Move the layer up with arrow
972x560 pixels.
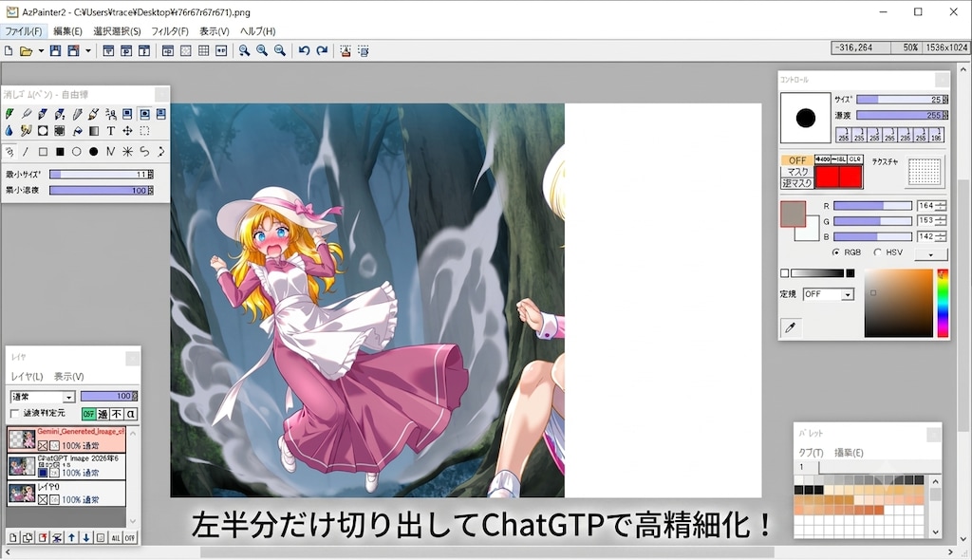click(x=72, y=537)
